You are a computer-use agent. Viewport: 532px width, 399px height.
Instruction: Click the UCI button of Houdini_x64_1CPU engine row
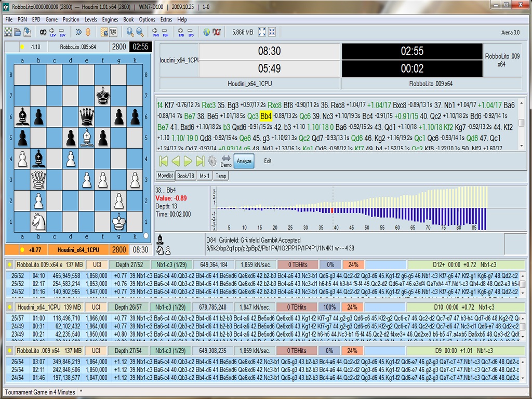pyautogui.click(x=96, y=307)
